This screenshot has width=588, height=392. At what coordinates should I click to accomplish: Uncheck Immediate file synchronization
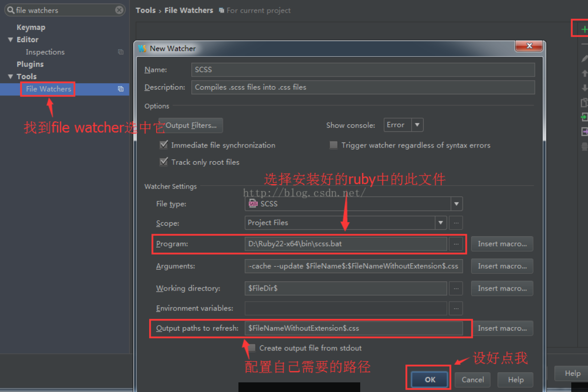tap(164, 145)
